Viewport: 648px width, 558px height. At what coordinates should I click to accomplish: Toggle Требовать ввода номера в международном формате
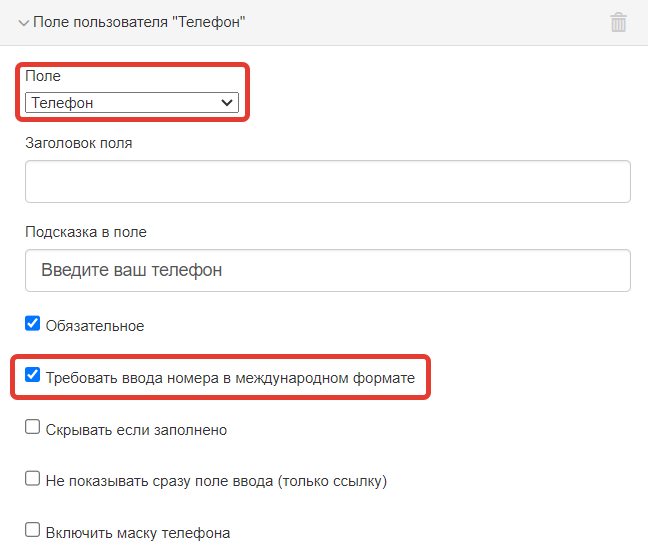coord(33,374)
